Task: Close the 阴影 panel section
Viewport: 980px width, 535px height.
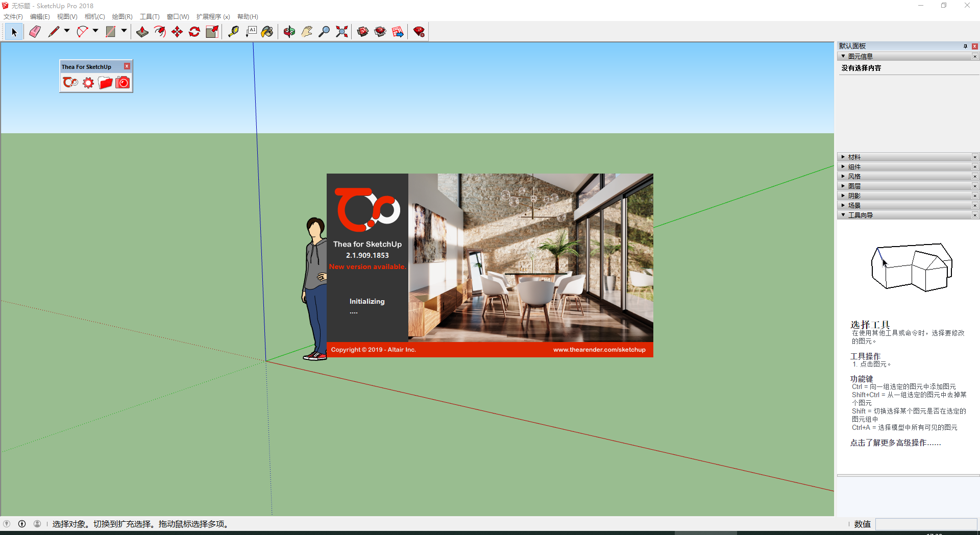Action: [x=975, y=196]
